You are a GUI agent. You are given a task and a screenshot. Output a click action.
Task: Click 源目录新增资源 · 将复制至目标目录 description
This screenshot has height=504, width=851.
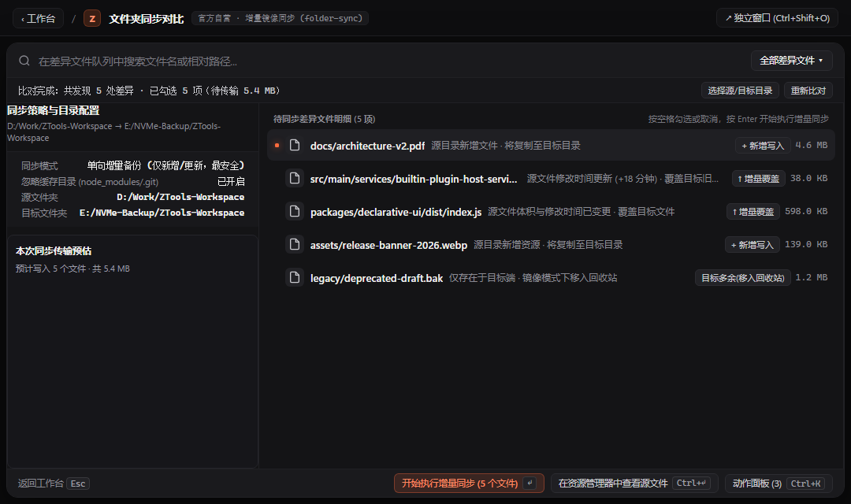pyautogui.click(x=548, y=245)
